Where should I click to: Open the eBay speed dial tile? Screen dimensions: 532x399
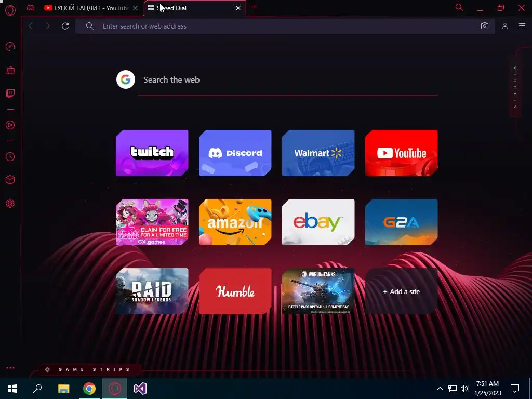coord(318,222)
